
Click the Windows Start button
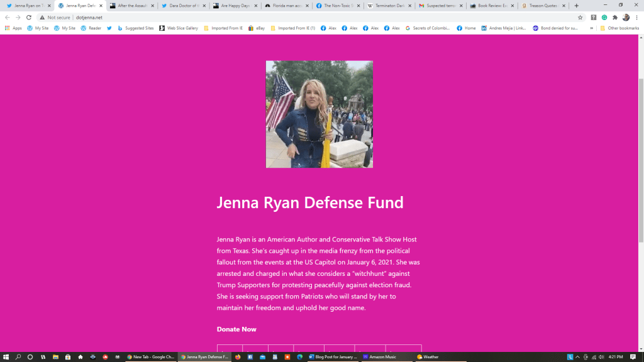pos(6,357)
